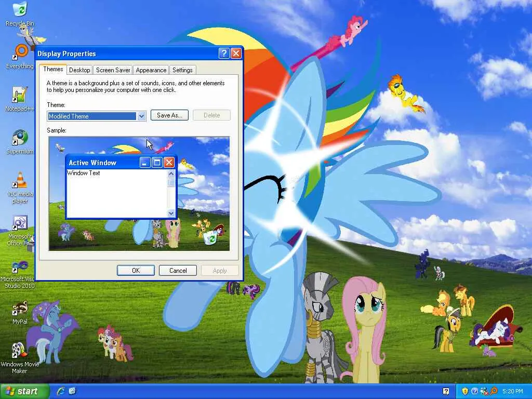
Task: Switch to the Settings tab
Action: click(x=182, y=70)
